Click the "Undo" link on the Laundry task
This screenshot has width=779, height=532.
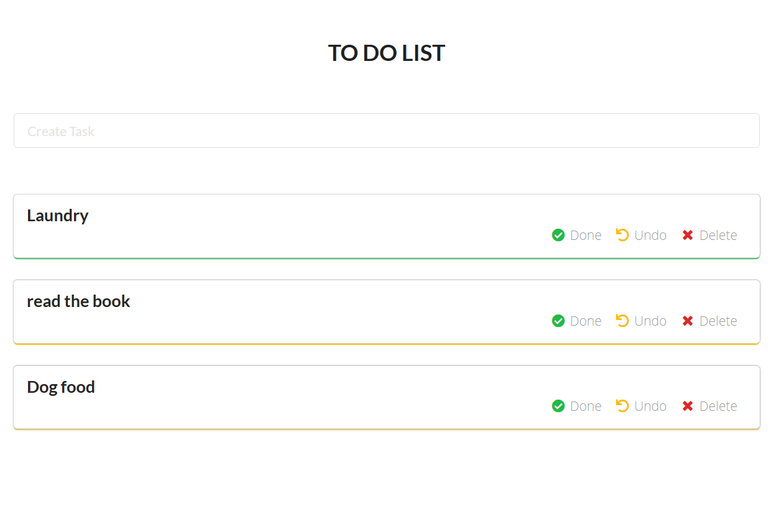point(650,235)
